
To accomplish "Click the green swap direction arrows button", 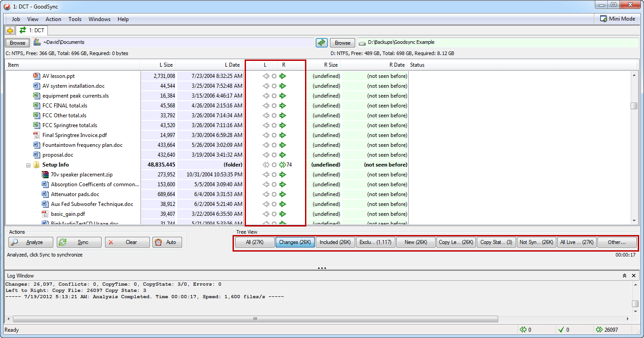I will [x=322, y=43].
